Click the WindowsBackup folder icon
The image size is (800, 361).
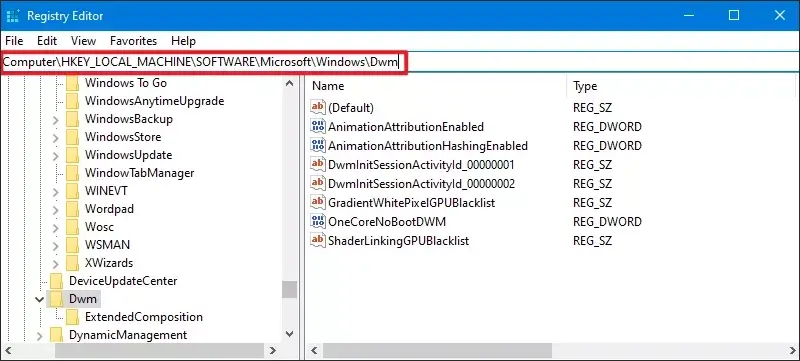[x=72, y=119]
